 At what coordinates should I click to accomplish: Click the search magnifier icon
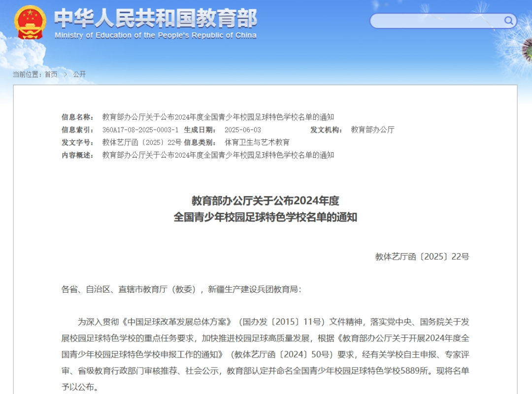[508, 21]
